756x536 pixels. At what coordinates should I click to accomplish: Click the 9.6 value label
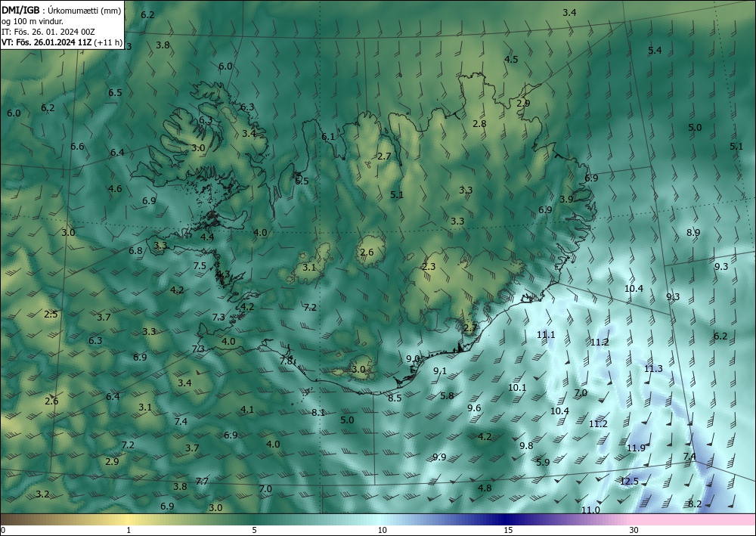475,407
